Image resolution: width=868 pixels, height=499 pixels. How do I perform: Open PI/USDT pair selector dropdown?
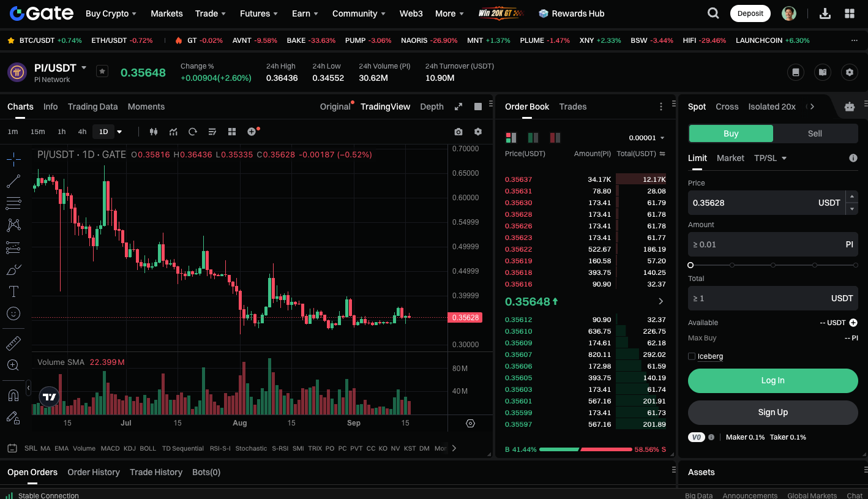(84, 68)
